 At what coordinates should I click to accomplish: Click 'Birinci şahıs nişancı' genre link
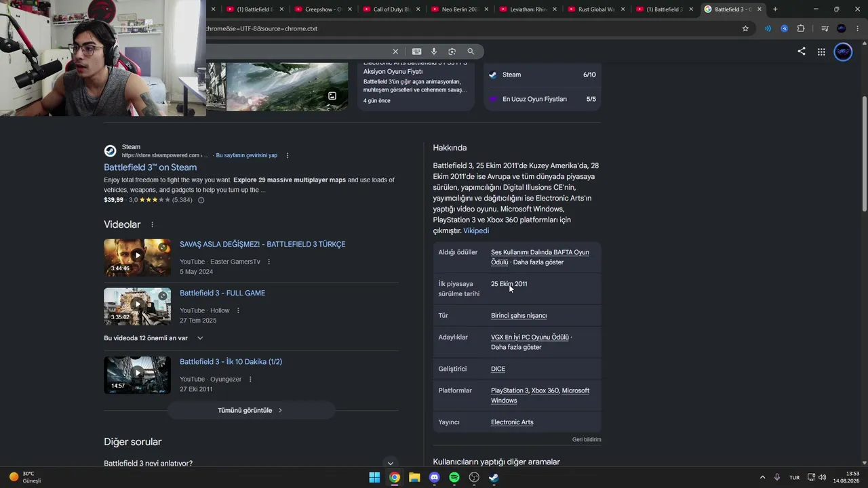519,316
